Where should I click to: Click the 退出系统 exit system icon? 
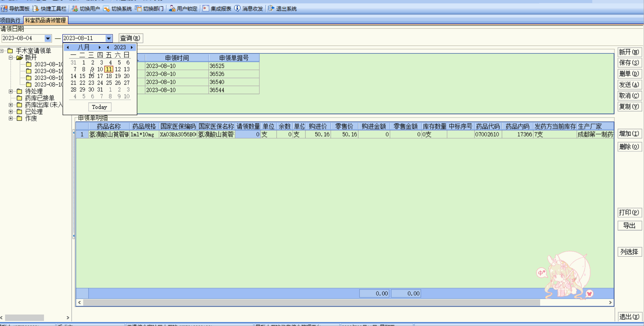(x=271, y=8)
